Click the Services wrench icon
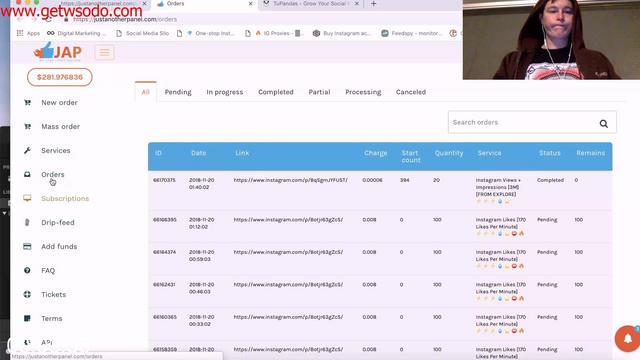640x360 pixels. point(27,151)
